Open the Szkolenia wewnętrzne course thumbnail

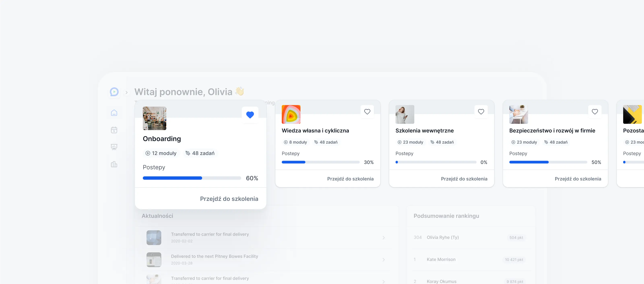[405, 114]
